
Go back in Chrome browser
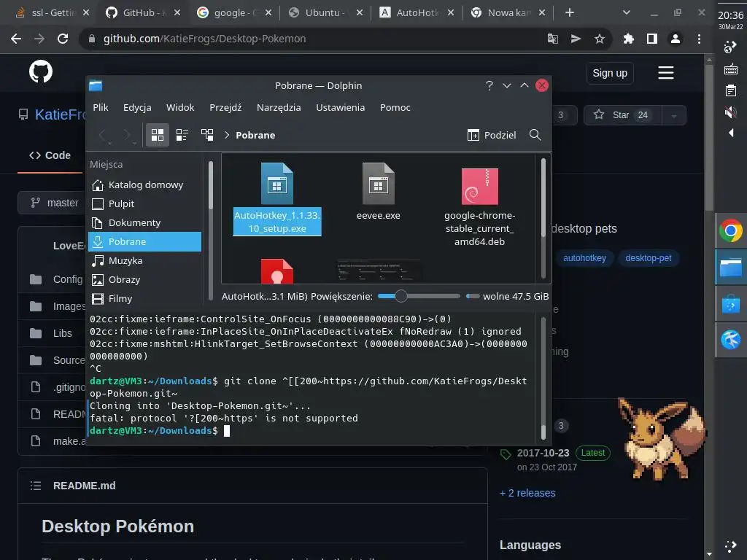coord(16,39)
